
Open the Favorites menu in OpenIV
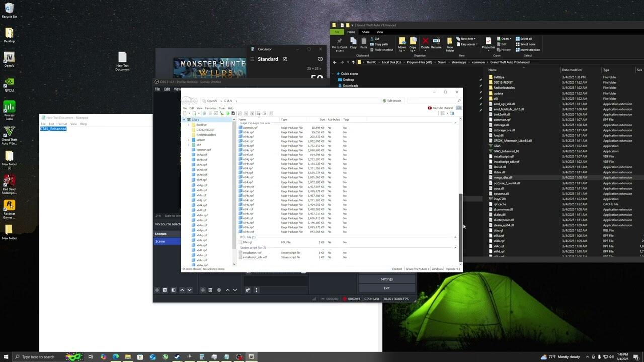point(210,108)
